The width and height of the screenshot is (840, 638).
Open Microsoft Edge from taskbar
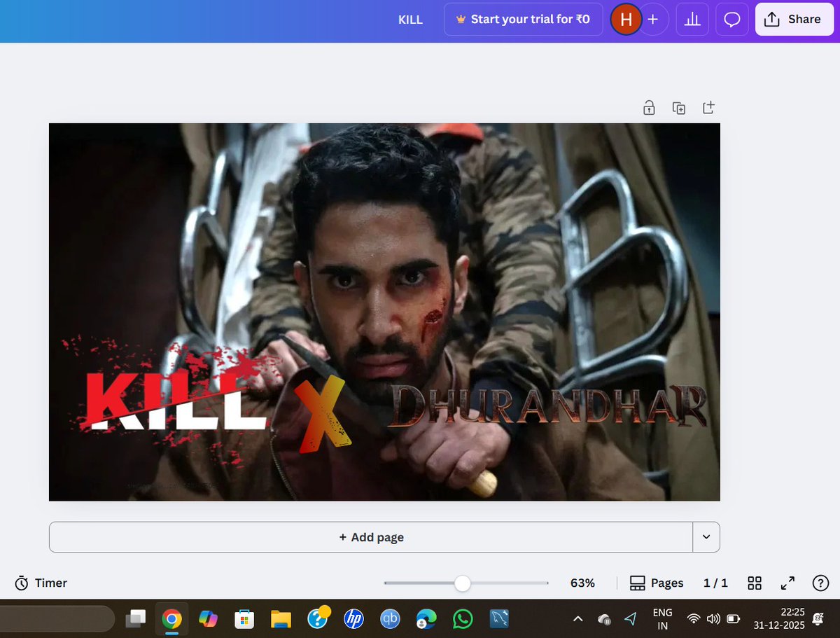pos(426,618)
